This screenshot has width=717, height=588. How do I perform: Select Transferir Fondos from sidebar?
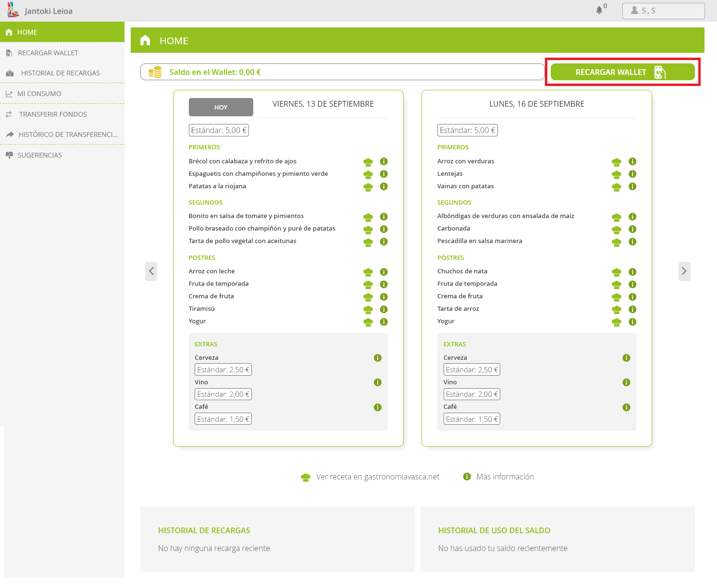[x=53, y=114]
